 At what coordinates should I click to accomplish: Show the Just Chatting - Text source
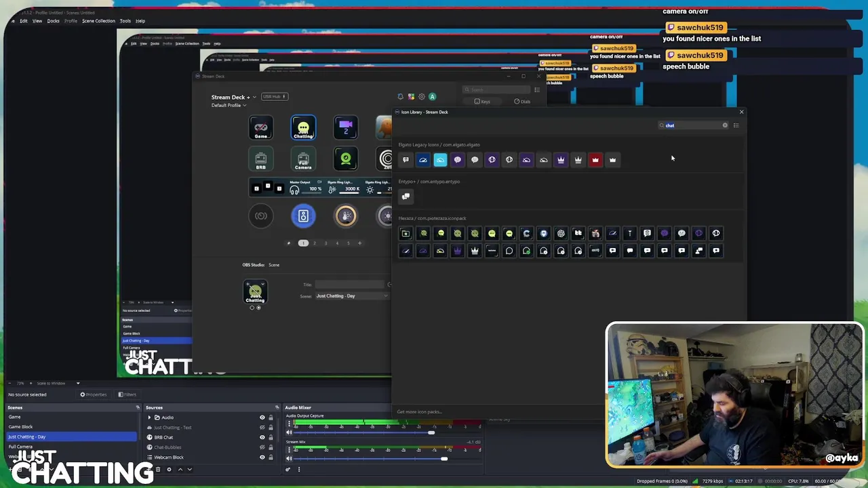tap(262, 427)
